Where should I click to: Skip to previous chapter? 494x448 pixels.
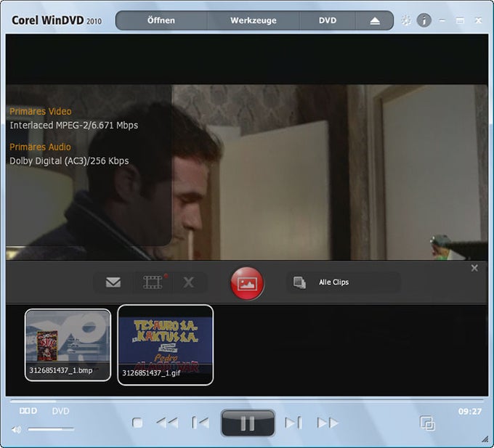(201, 423)
